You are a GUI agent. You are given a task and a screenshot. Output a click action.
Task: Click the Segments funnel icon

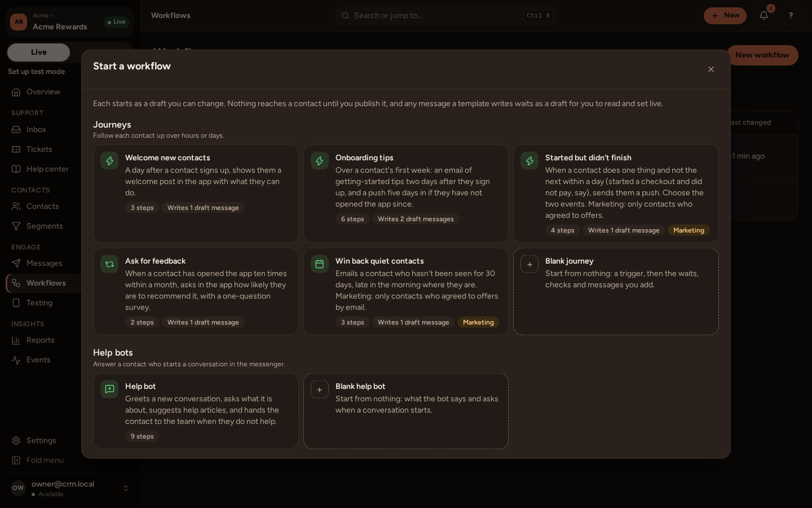[x=16, y=226]
